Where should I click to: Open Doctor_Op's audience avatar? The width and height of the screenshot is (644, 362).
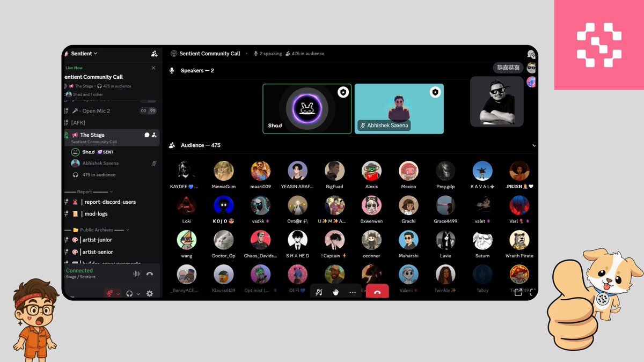pyautogui.click(x=224, y=240)
